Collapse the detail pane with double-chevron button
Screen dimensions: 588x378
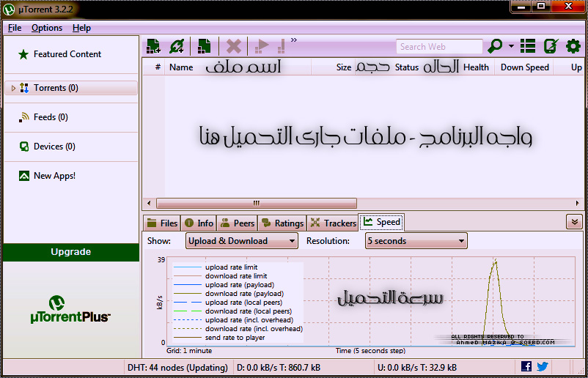(574, 222)
